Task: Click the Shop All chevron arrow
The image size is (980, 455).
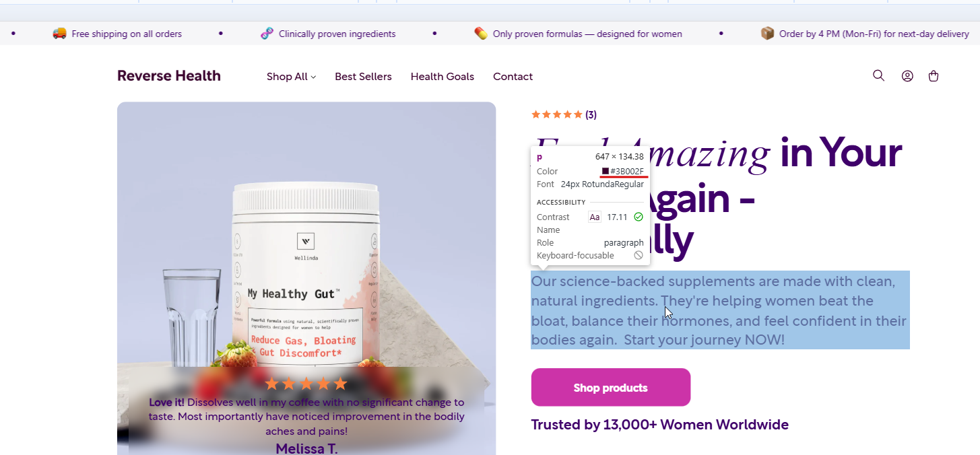Action: pos(313,77)
